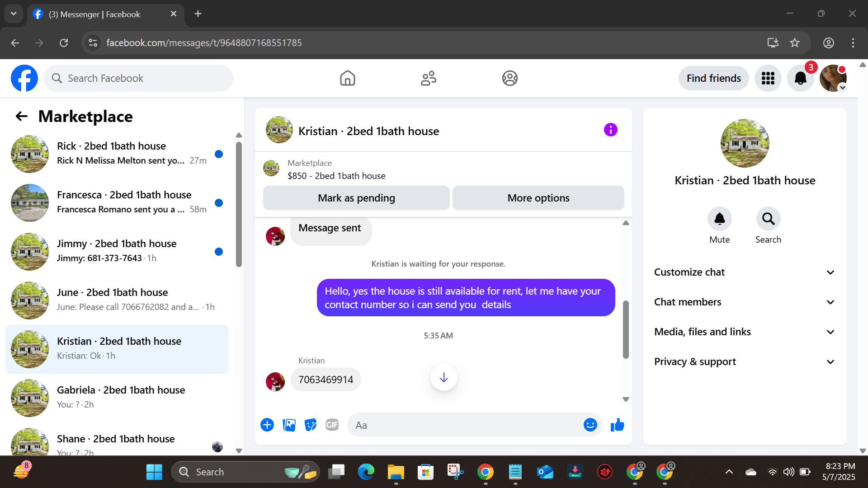Click the thumbs-up like icon
Screen dimensions: 868x488
pyautogui.click(x=617, y=425)
